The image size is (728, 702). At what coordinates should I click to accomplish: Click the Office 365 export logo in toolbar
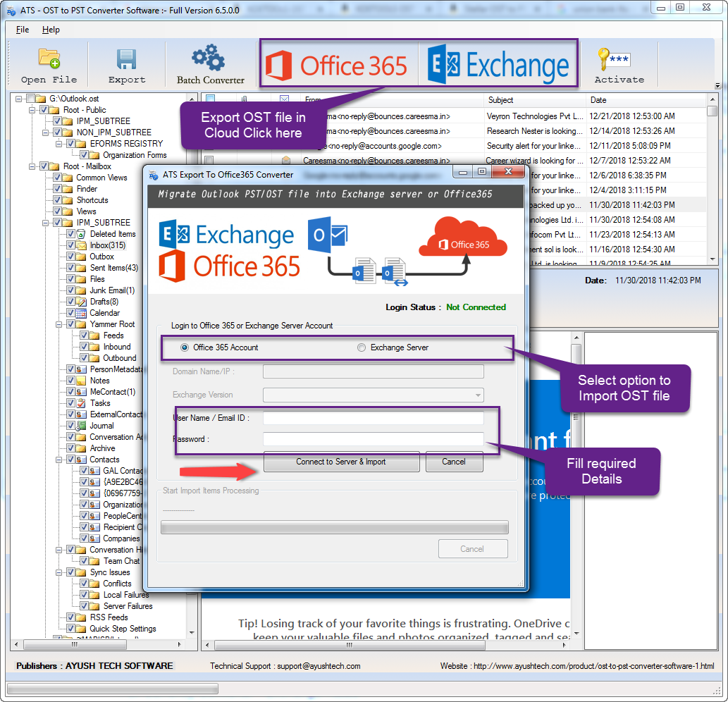click(337, 65)
